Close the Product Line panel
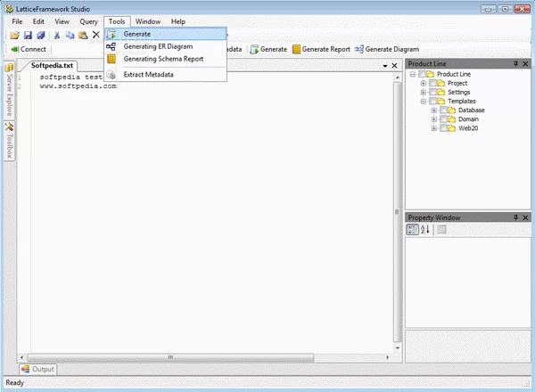This screenshot has width=535, height=392. coord(525,64)
